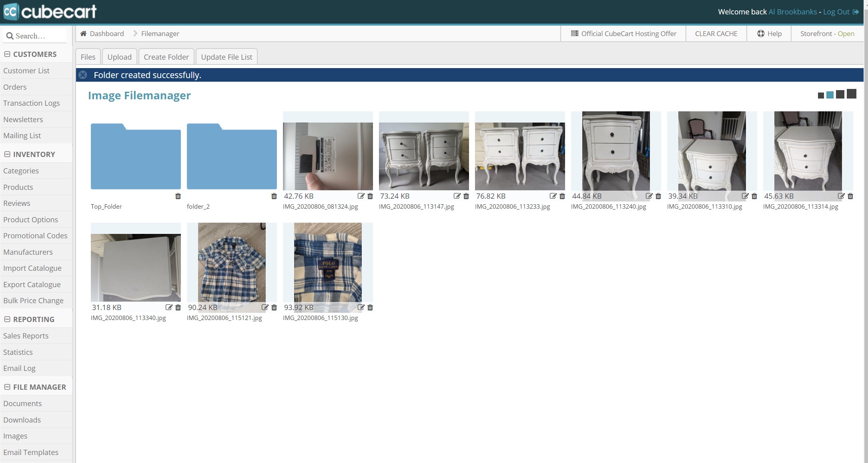
Task: Switch to the Upload tab
Action: pyautogui.click(x=119, y=56)
